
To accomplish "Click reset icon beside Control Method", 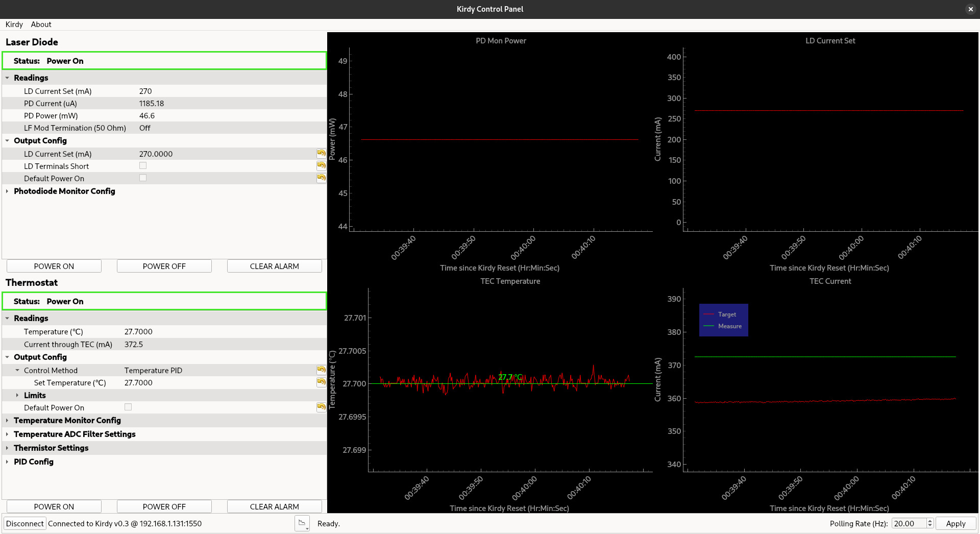I will (x=321, y=370).
